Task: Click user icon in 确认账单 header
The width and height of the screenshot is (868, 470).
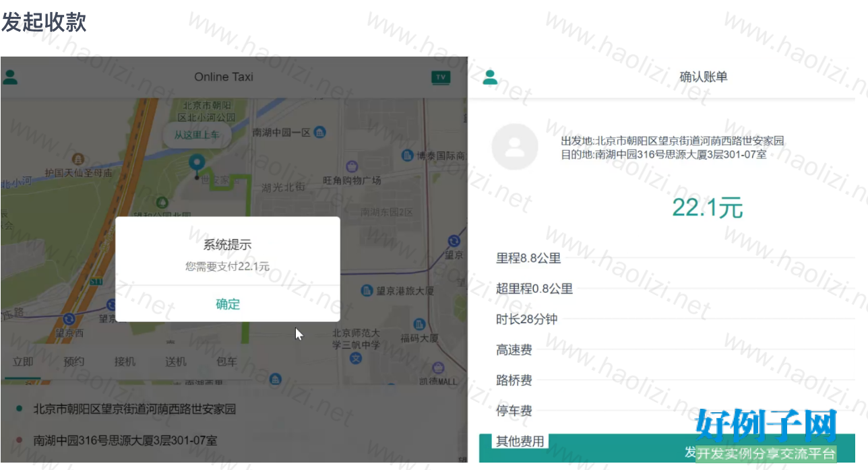Action: point(490,77)
